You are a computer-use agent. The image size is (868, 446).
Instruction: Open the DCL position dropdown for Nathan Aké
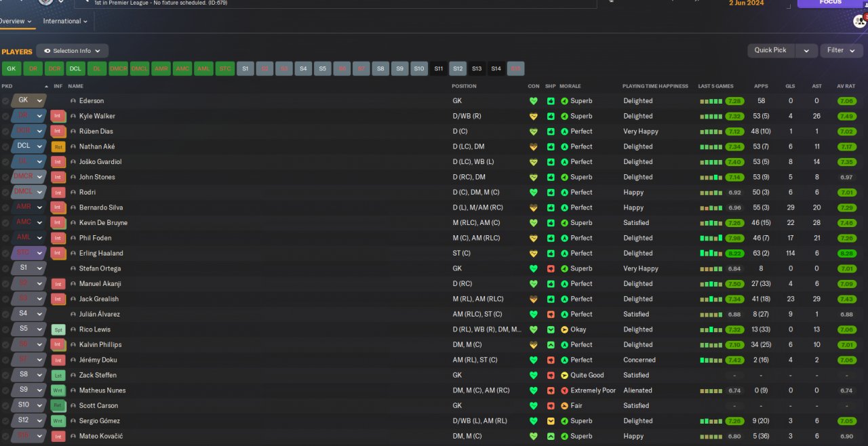[28, 146]
